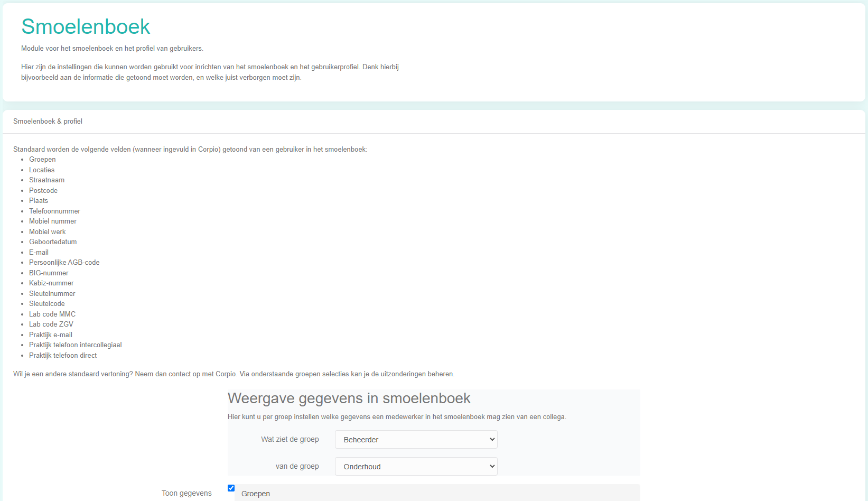Viewport: 868px width, 501px height.
Task: Click 'Praktijk telefoon intercollegiaal' list item
Action: [x=76, y=345]
